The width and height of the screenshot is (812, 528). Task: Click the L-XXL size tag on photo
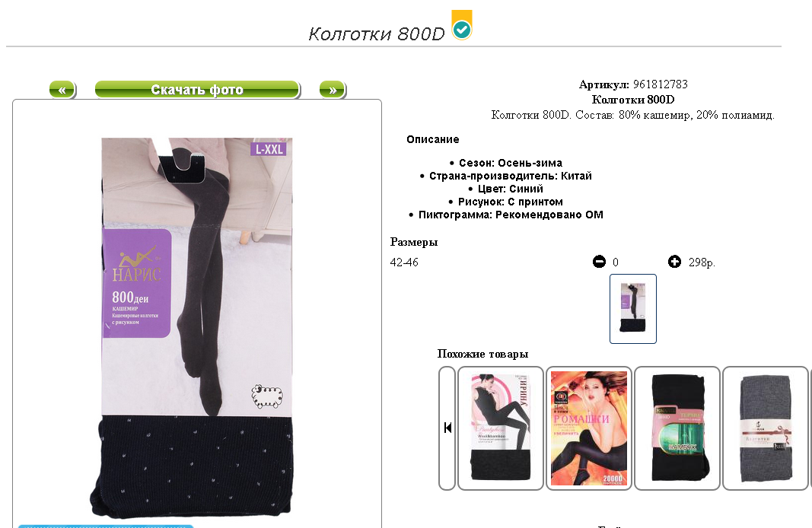click(269, 150)
